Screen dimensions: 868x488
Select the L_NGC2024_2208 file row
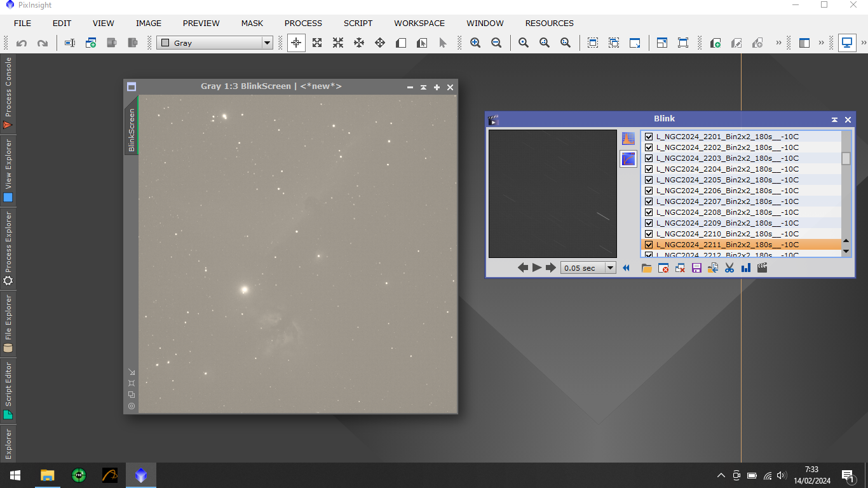pos(741,212)
